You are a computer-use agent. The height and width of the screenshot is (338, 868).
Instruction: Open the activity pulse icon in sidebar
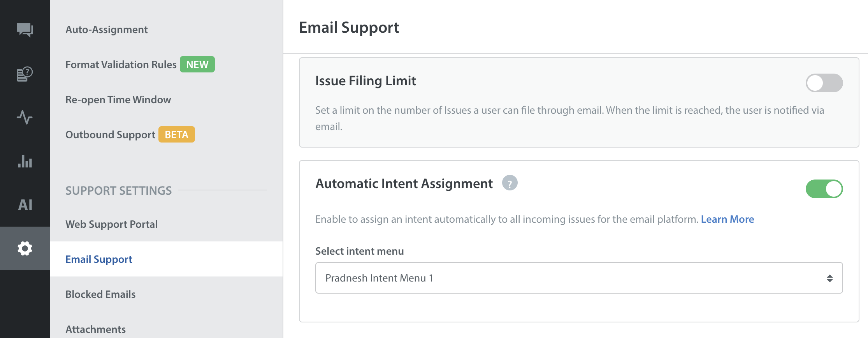coord(25,117)
